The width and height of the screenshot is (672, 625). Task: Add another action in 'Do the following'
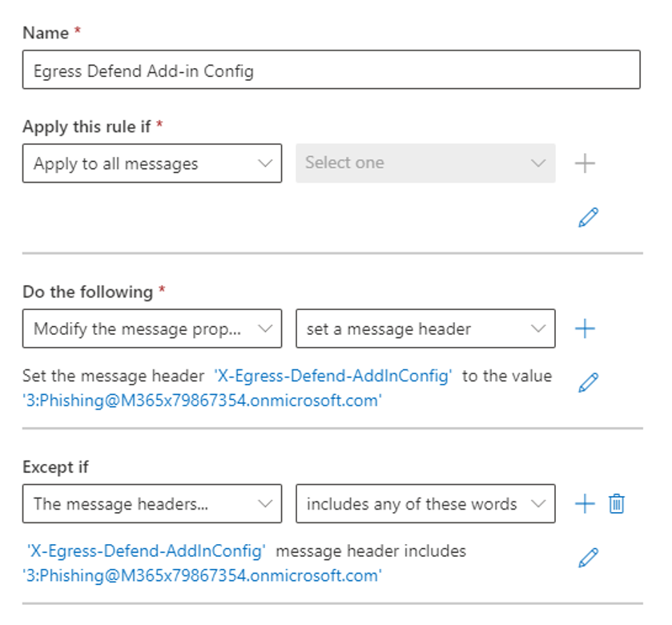[585, 329]
